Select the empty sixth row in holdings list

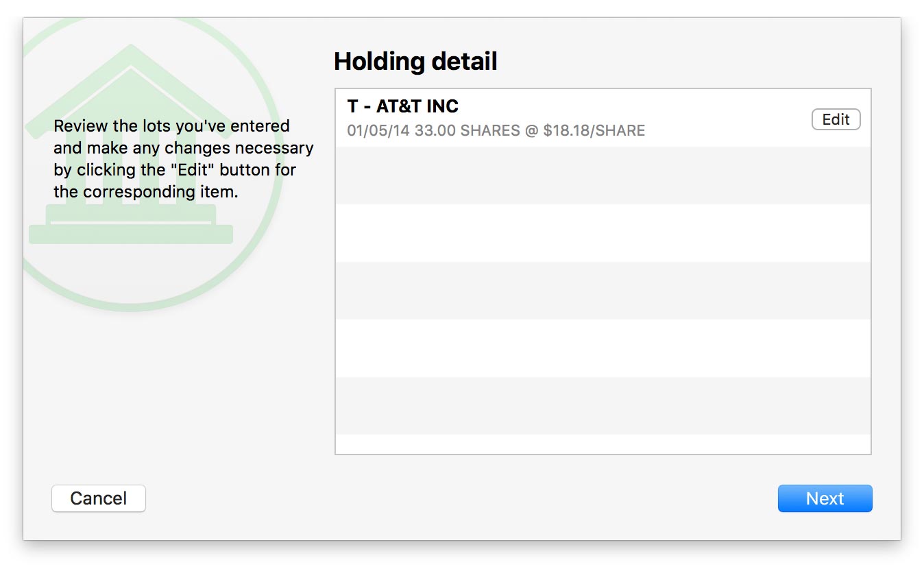[603, 406]
